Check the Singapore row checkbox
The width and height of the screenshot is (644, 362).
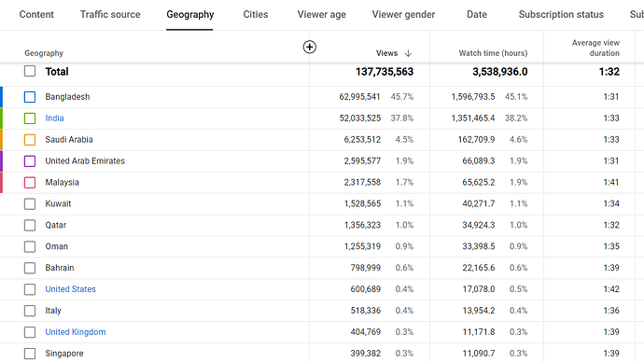[30, 354]
